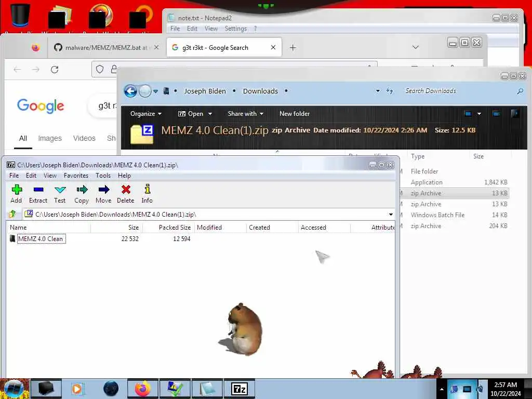The image size is (532, 399).
Task: Sort Explorer files by Type column
Action: click(x=438, y=156)
